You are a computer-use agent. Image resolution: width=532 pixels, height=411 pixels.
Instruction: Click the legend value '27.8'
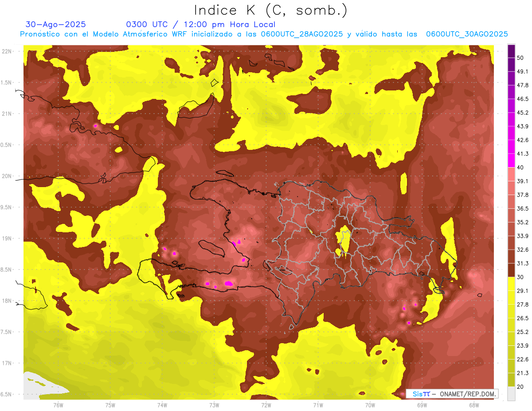[x=522, y=305]
